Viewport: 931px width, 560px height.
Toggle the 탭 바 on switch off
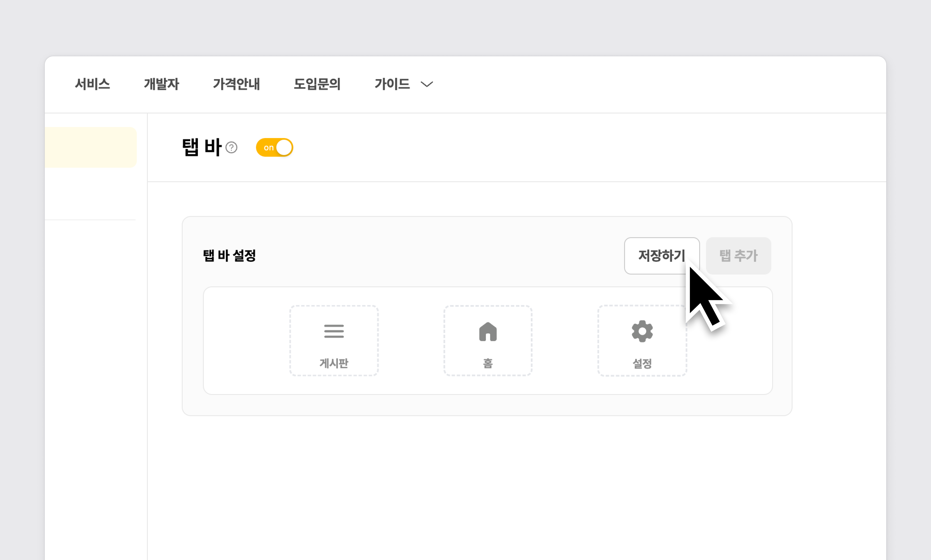click(x=274, y=148)
